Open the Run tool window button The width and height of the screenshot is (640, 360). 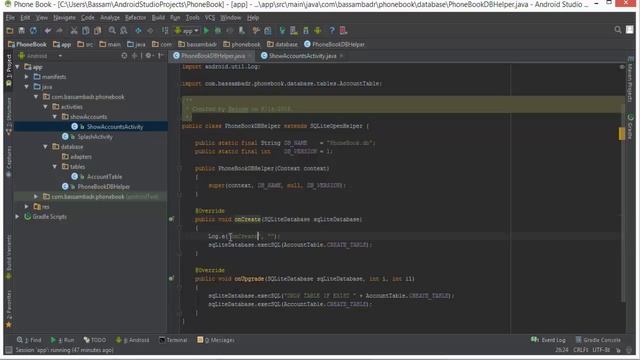[62, 340]
